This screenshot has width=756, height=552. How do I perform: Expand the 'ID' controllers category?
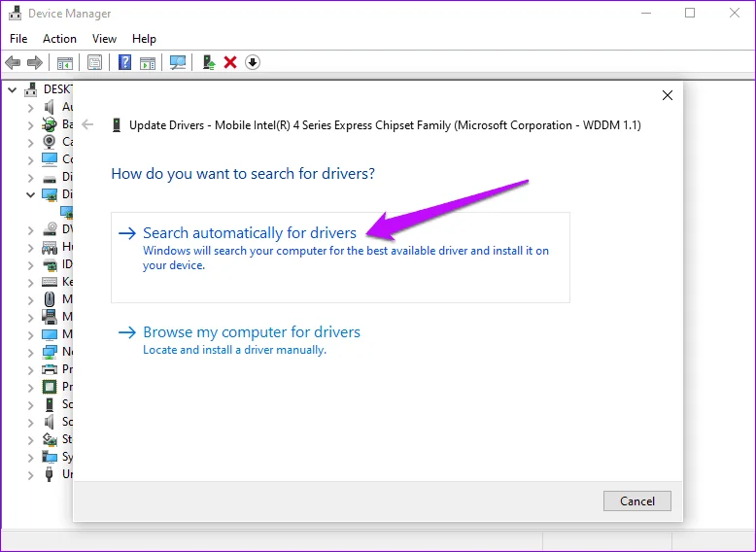coord(30,265)
